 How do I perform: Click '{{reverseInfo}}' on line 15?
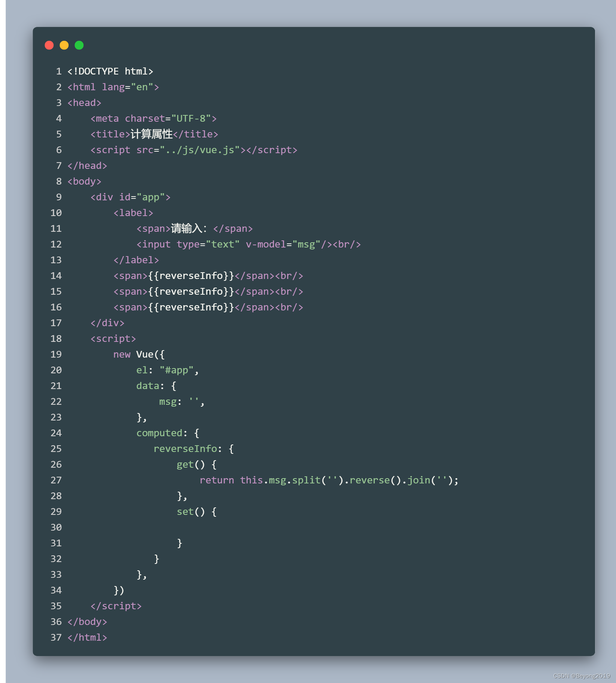pyautogui.click(x=191, y=292)
